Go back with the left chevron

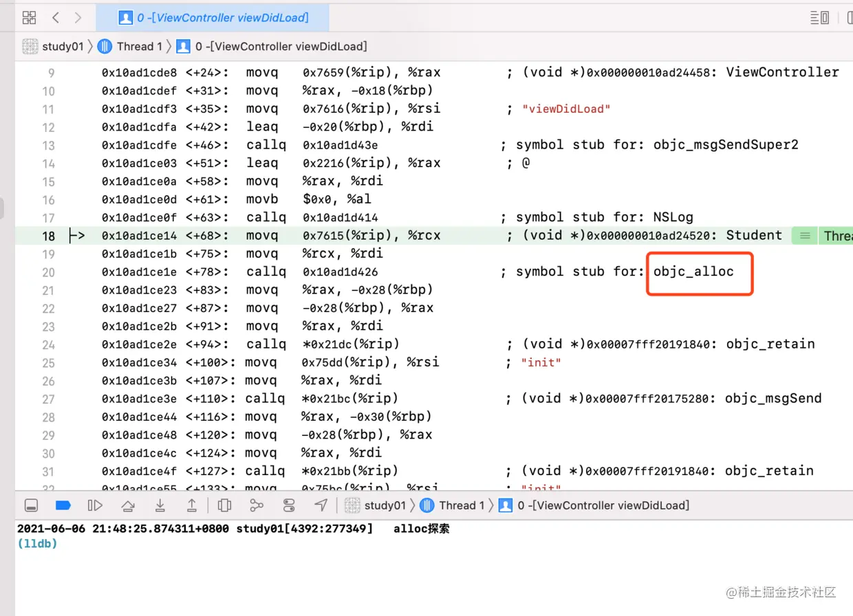tap(56, 18)
